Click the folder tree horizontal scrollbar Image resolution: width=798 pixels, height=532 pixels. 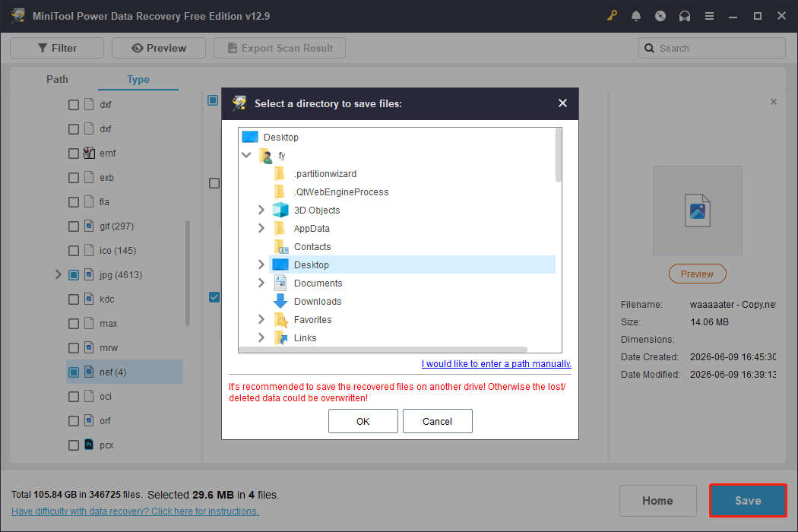pyautogui.click(x=383, y=350)
